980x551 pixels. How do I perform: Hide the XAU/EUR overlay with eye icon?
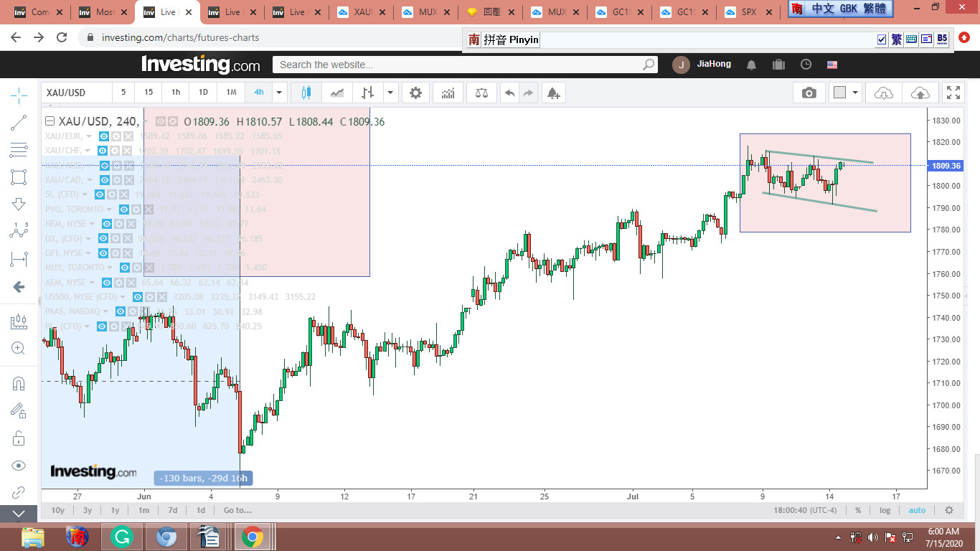coord(103,136)
